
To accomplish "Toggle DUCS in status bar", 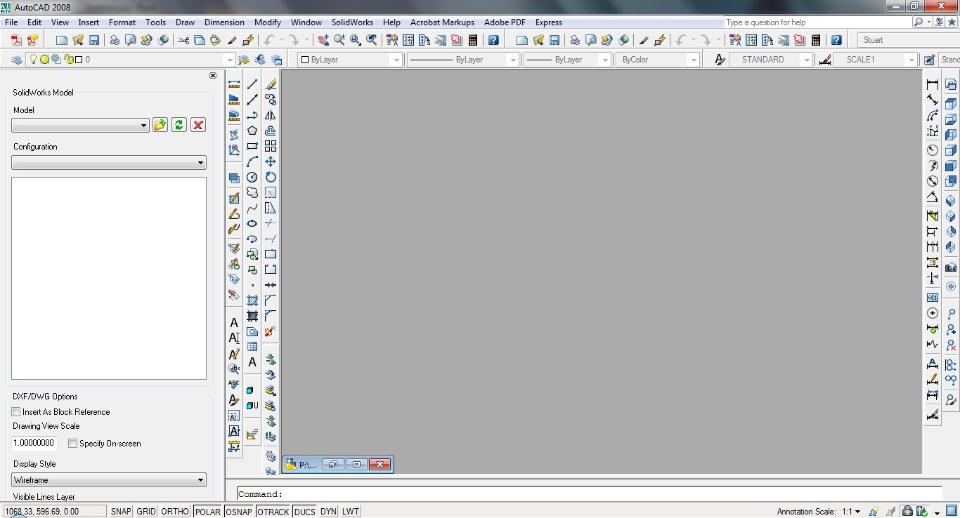I will tap(304, 511).
